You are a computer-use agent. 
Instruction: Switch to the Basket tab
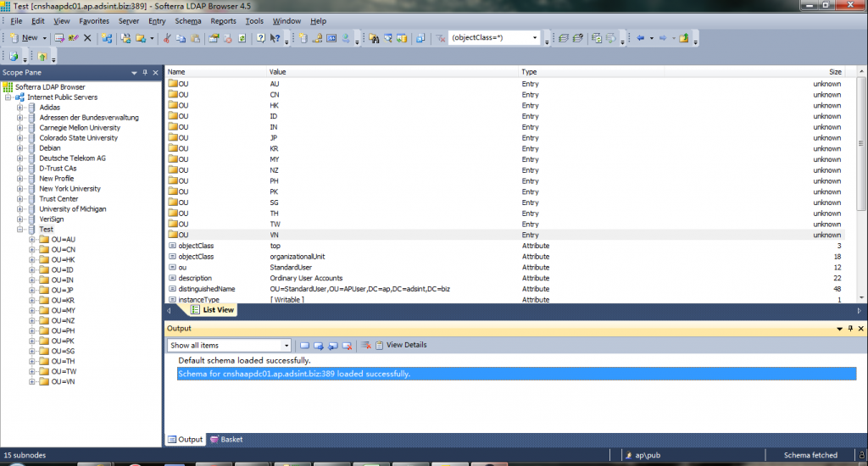(227, 440)
